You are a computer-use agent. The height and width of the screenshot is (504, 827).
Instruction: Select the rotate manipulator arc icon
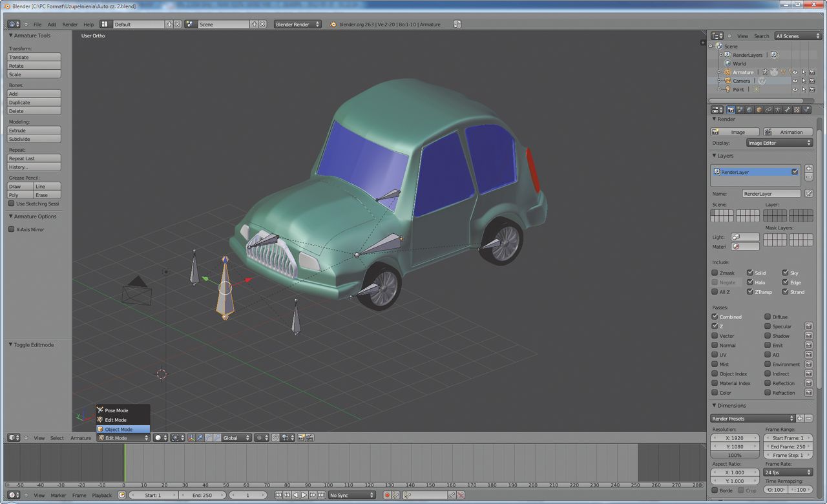pyautogui.click(x=208, y=437)
